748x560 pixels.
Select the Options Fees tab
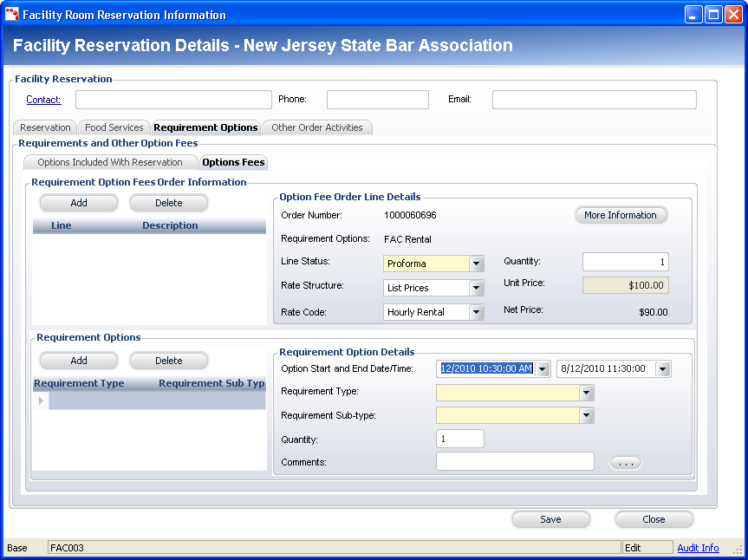(x=233, y=163)
